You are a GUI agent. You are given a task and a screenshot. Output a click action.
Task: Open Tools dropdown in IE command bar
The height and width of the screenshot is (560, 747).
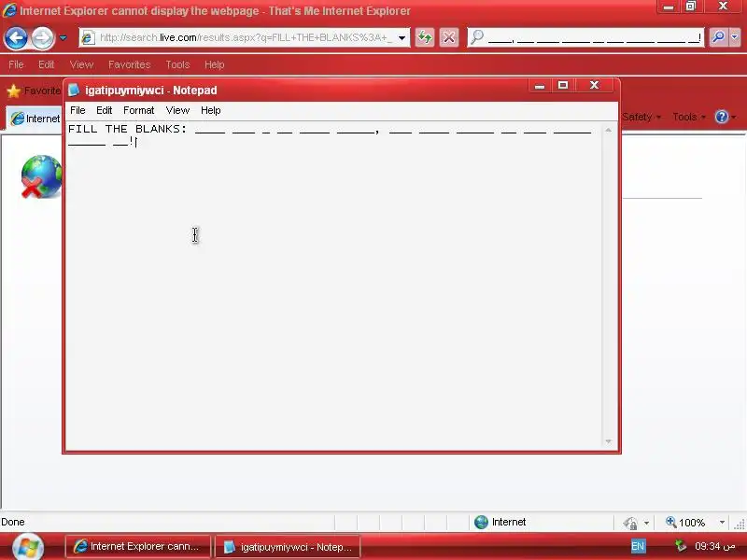tap(689, 117)
